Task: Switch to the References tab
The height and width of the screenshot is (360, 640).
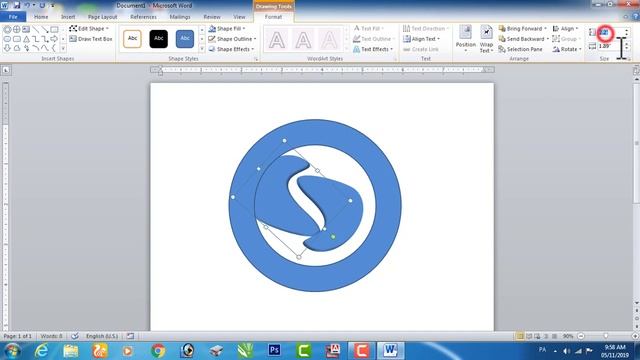Action: tap(143, 17)
